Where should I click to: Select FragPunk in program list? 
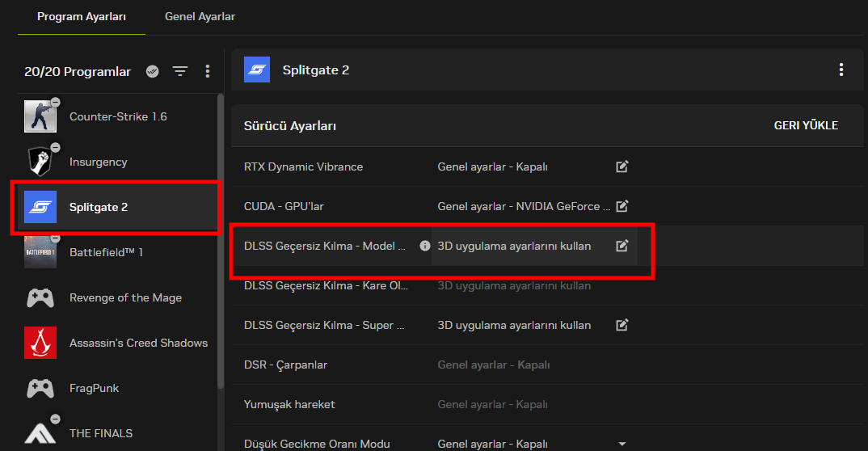coord(117,389)
